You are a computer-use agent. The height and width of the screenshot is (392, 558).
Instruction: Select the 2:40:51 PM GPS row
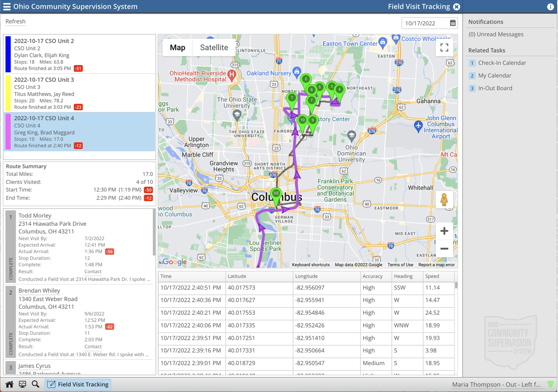pos(307,288)
